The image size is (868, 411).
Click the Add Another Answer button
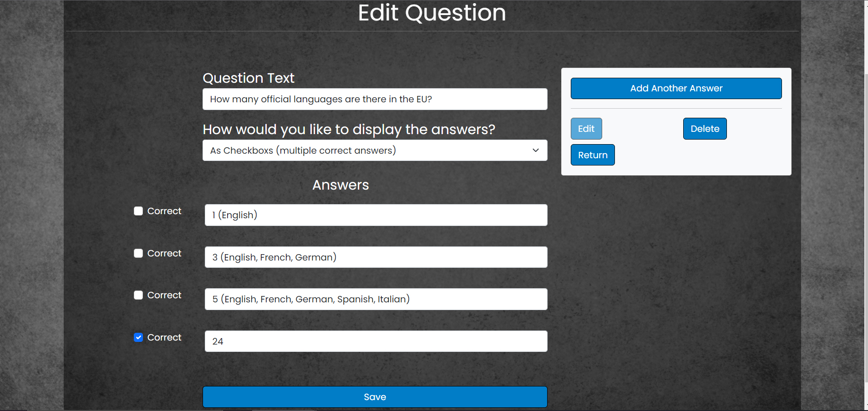[676, 88]
